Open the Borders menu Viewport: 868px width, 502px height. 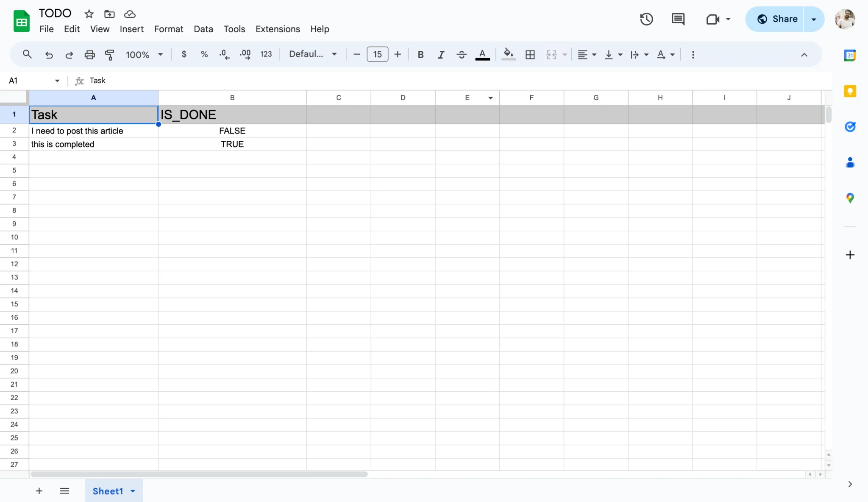click(x=530, y=54)
